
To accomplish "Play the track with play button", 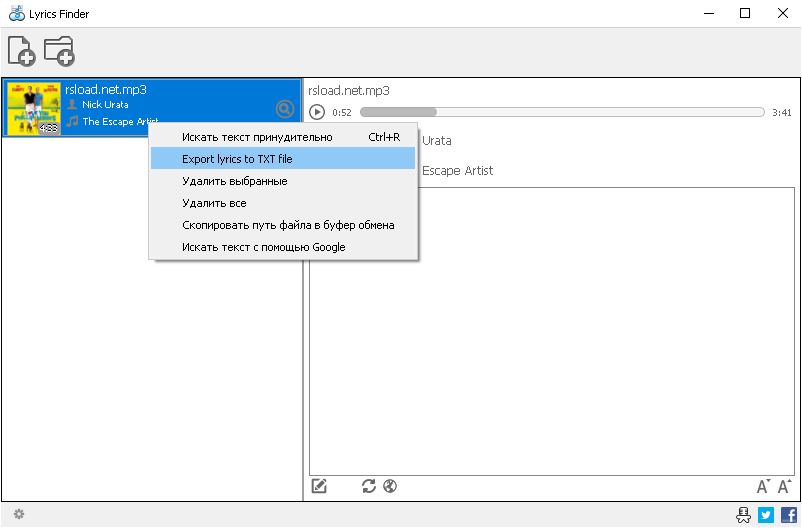I will click(317, 112).
